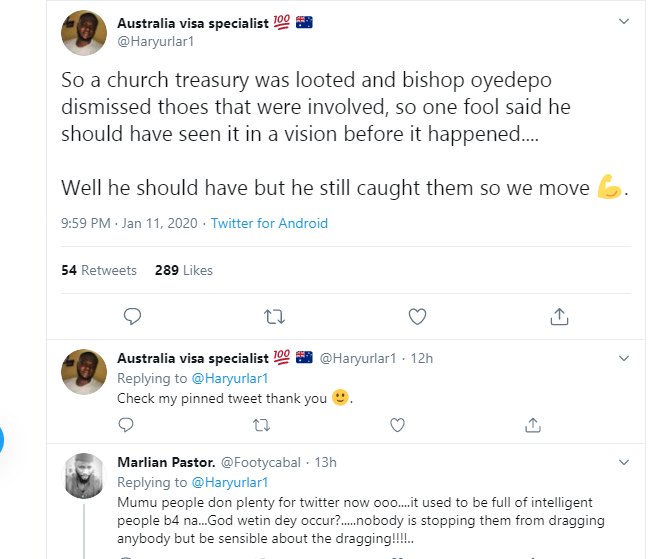
Task: Retweet the 'Check my pinned tweet' reply
Action: (x=261, y=425)
